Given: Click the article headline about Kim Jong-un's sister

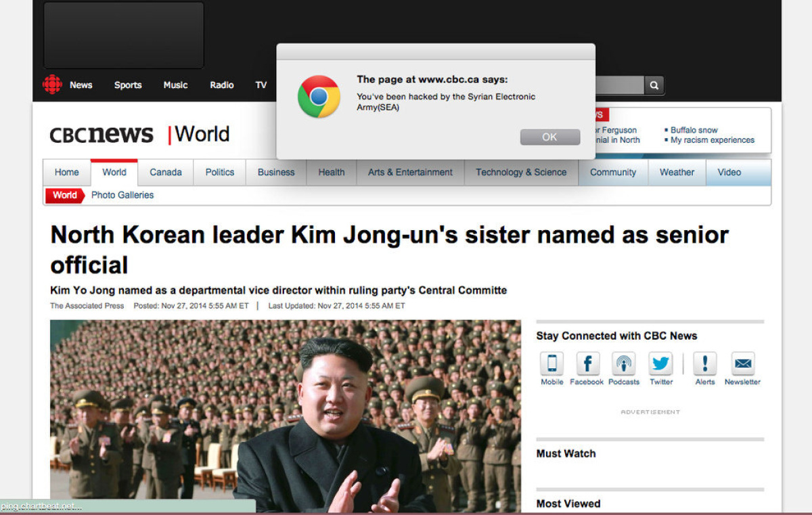Looking at the screenshot, I should 390,249.
